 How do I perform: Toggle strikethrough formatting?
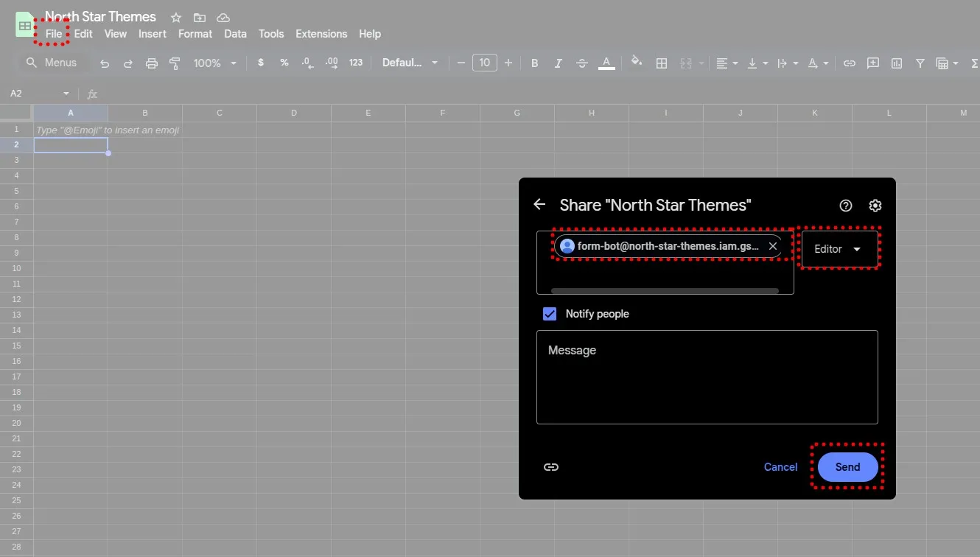(582, 63)
